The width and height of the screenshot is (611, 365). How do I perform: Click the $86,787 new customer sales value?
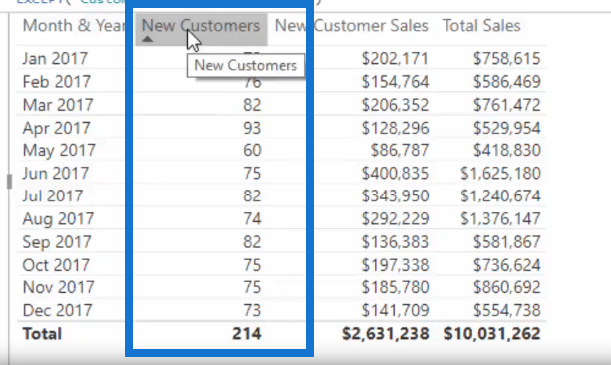(400, 150)
